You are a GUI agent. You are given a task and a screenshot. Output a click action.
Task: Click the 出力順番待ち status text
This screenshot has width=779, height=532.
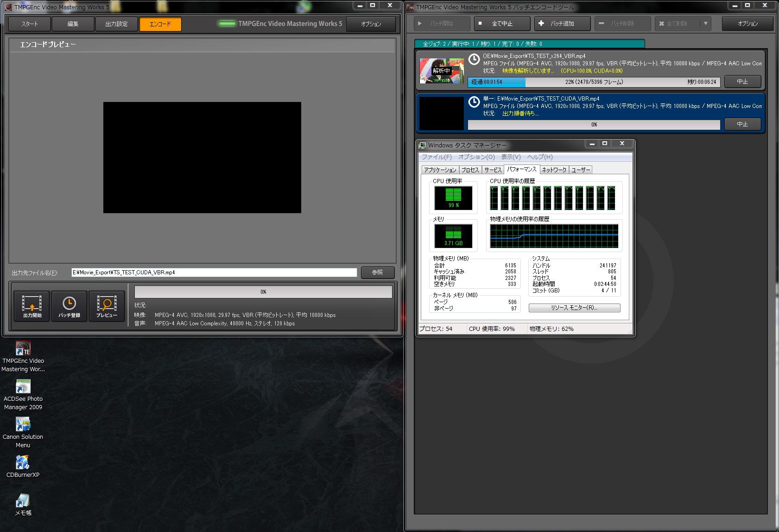pyautogui.click(x=520, y=114)
